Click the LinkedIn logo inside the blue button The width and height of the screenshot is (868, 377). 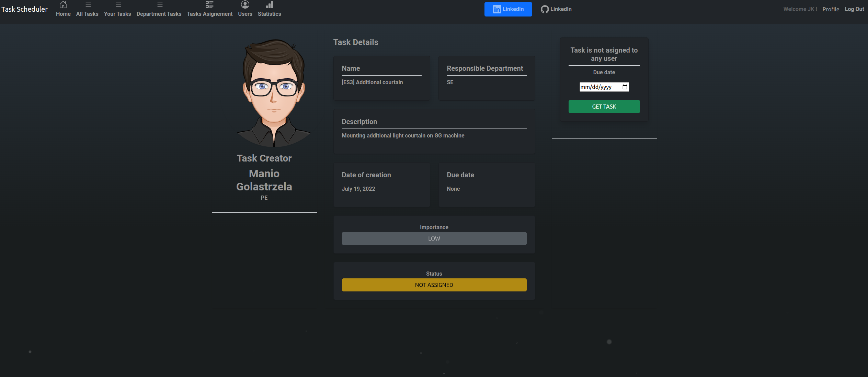[x=497, y=9]
